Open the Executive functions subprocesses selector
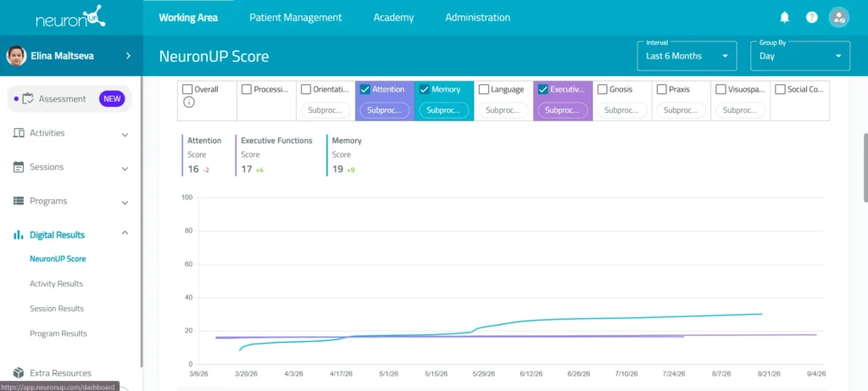 562,110
